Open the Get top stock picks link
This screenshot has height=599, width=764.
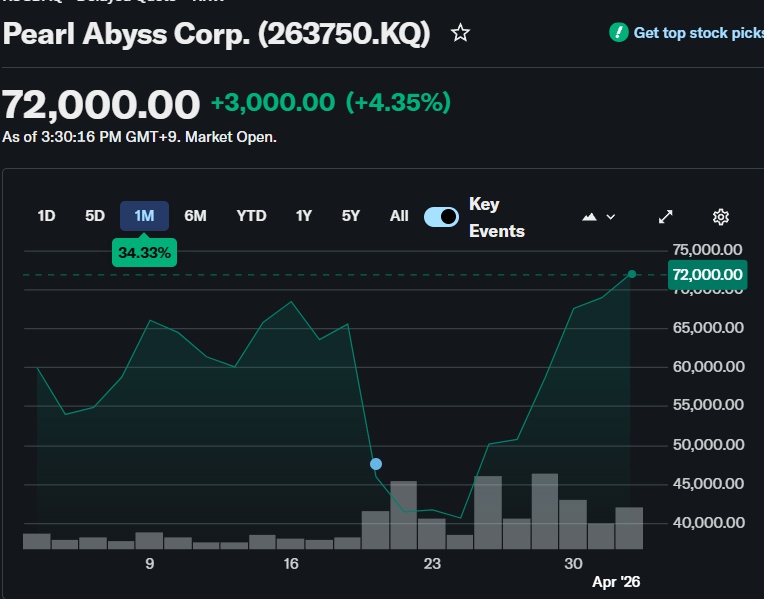tap(697, 33)
